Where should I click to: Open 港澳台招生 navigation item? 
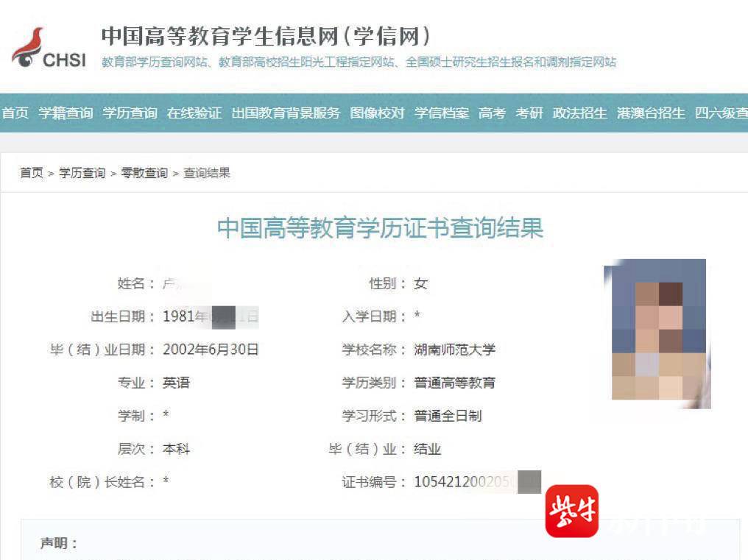tap(651, 113)
